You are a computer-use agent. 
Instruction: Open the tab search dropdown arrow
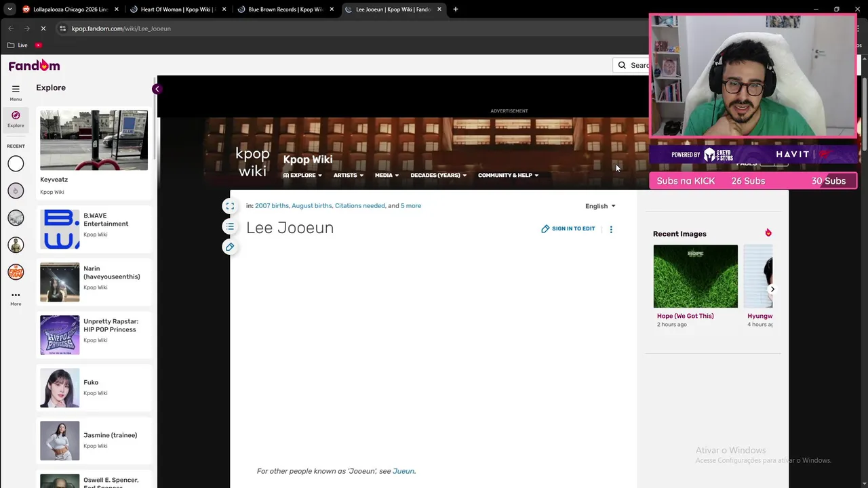click(9, 9)
